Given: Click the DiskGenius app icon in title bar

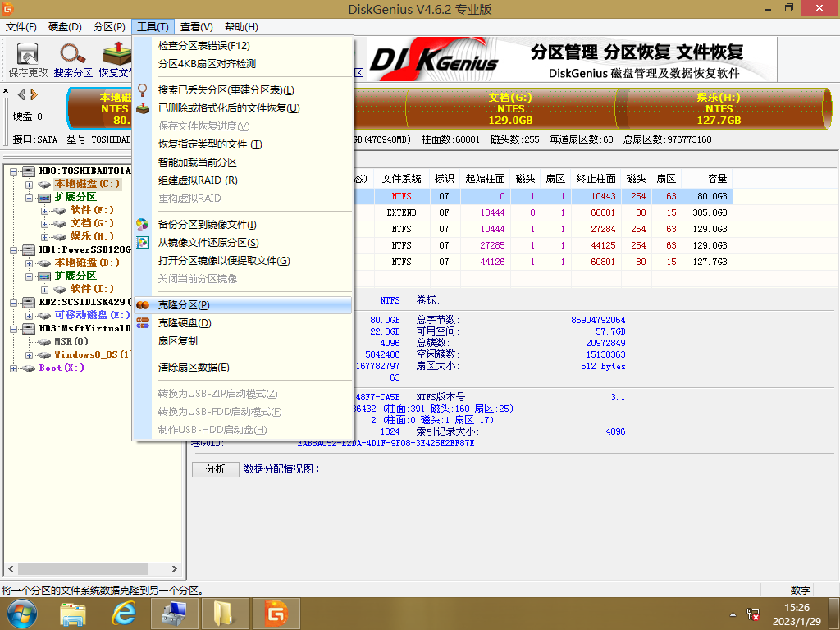Looking at the screenshot, I should 7,8.
